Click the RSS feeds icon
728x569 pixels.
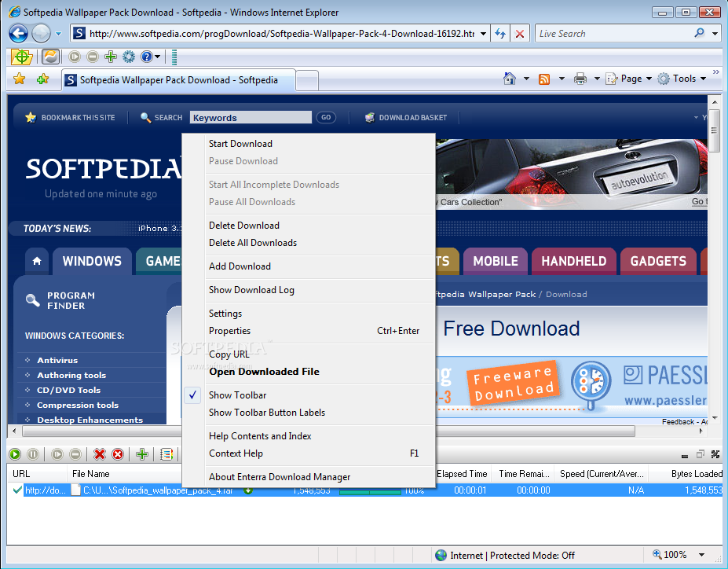(x=544, y=79)
